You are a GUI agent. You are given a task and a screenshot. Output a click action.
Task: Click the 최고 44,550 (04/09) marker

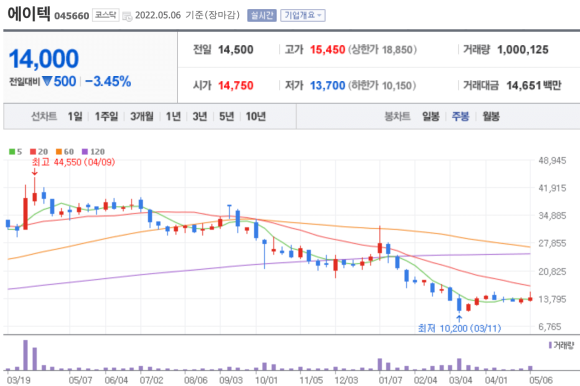[x=73, y=162]
